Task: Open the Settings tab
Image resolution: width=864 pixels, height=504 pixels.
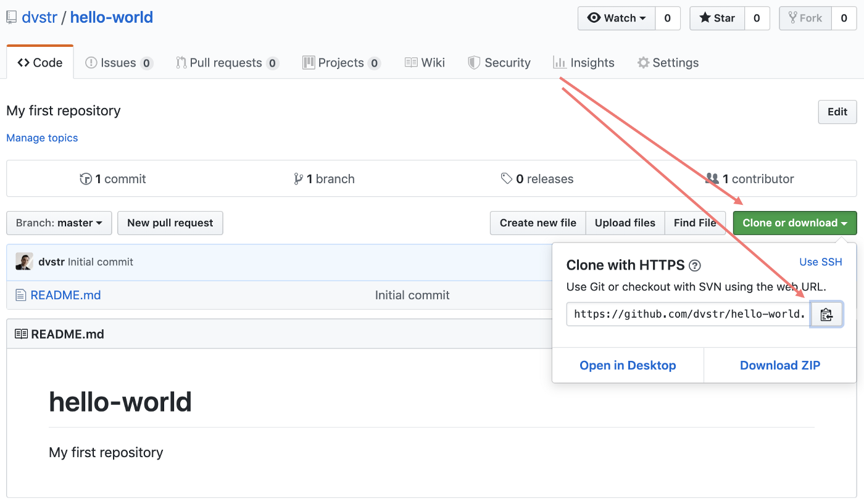Action: pos(668,62)
